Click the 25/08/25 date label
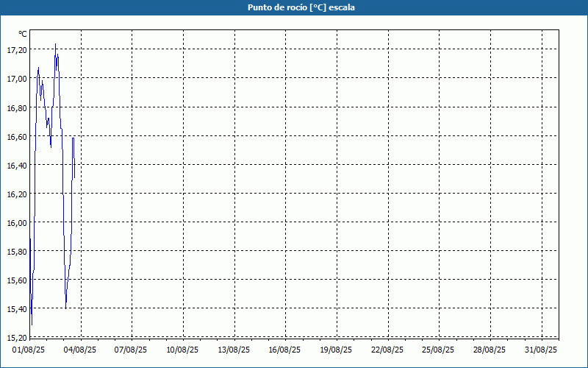588x368 pixels. [438, 350]
